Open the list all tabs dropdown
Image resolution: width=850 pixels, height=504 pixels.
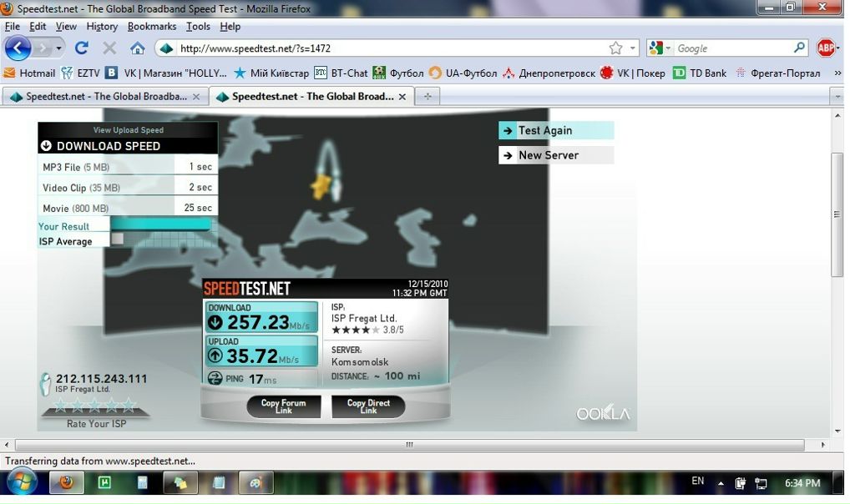point(837,97)
